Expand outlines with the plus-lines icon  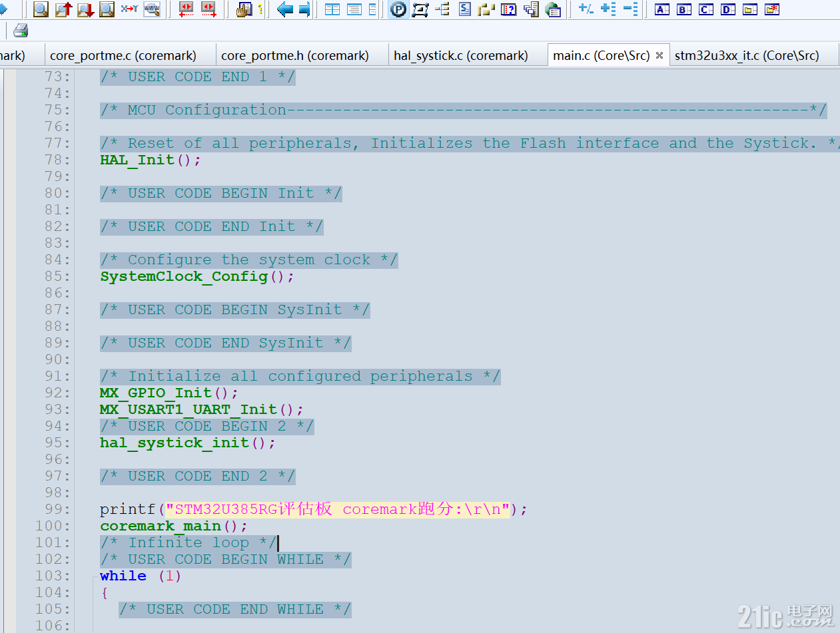pyautogui.click(x=608, y=9)
